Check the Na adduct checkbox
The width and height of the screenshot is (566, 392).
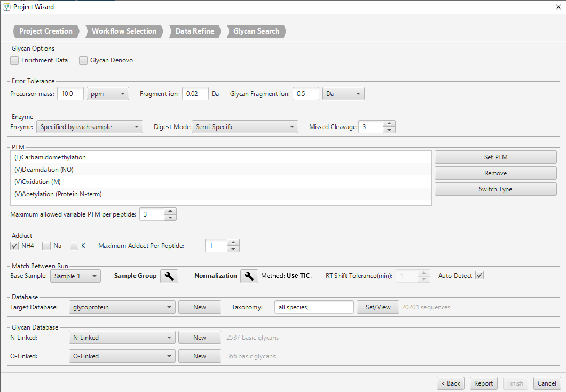(46, 246)
